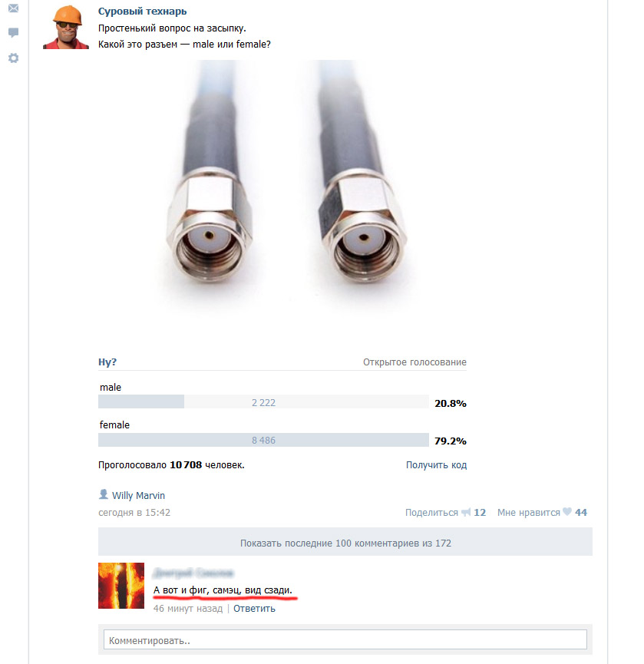Click Поделиться to share post

click(x=431, y=513)
